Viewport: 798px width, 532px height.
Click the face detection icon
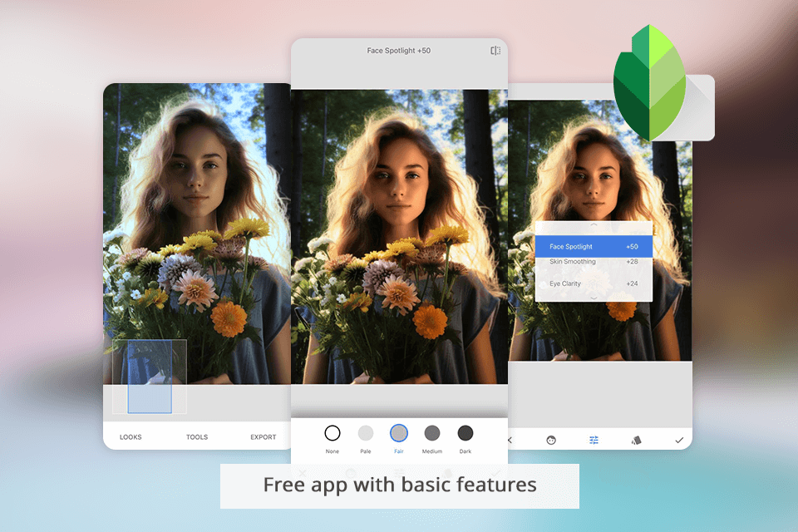point(550,441)
